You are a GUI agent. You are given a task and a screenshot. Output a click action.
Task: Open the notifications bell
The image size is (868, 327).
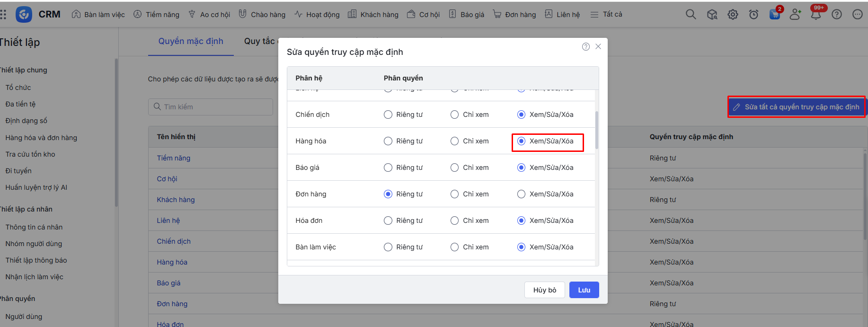click(816, 15)
